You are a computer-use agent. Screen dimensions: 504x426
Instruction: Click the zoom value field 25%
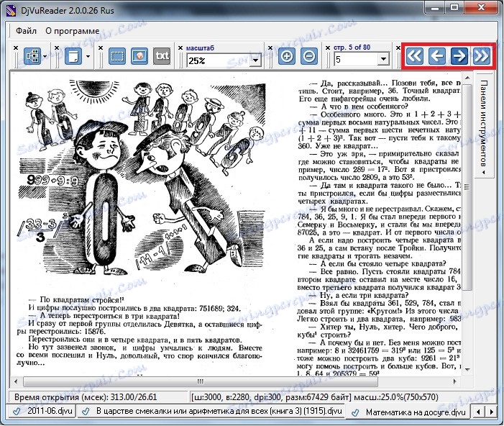[219, 60]
